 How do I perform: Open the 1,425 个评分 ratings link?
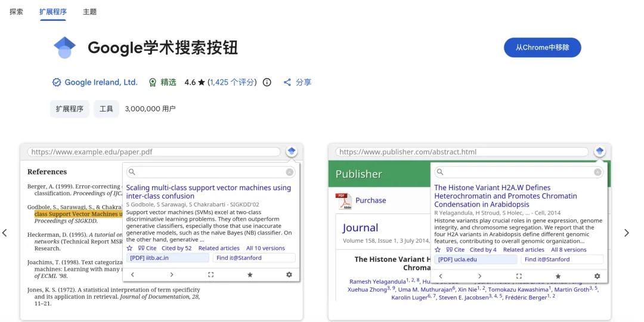[231, 82]
